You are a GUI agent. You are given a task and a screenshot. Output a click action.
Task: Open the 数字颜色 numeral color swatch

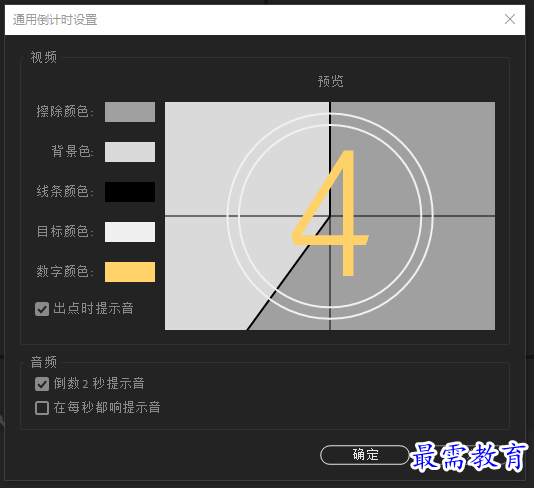coord(130,272)
